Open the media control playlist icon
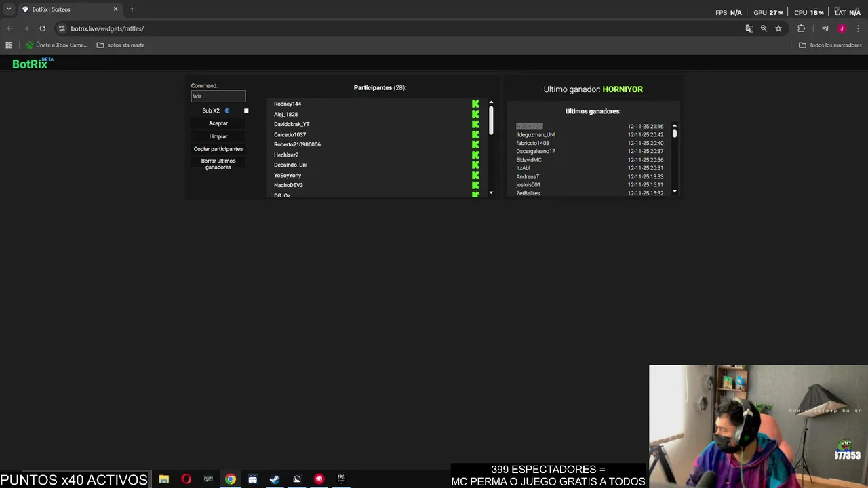This screenshot has width=868, height=488. [x=825, y=28]
